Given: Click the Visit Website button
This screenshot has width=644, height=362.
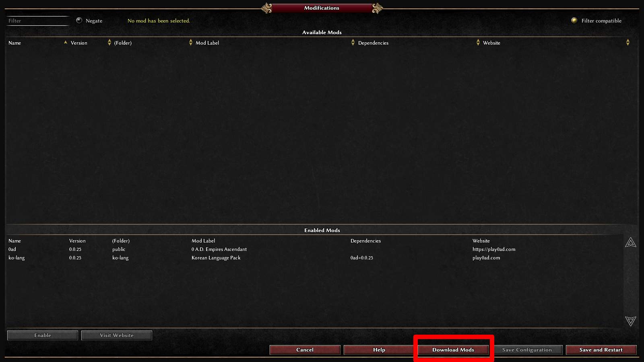Looking at the screenshot, I should click(117, 335).
